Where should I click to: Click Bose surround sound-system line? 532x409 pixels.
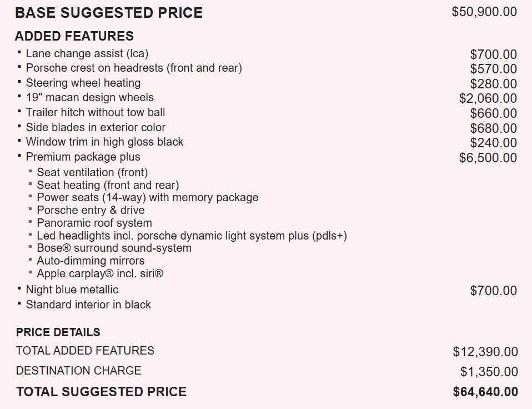click(114, 248)
